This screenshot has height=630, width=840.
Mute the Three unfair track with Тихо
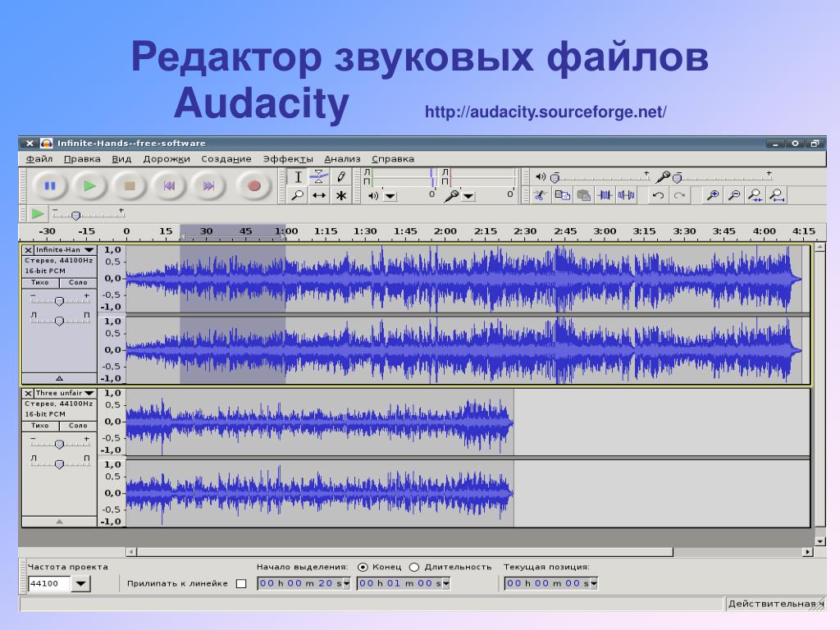pos(40,426)
